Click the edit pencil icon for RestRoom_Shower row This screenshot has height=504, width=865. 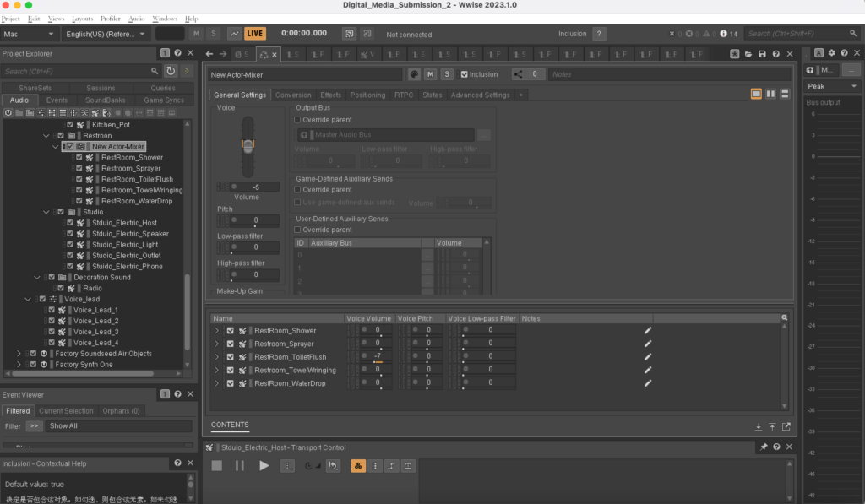648,331
